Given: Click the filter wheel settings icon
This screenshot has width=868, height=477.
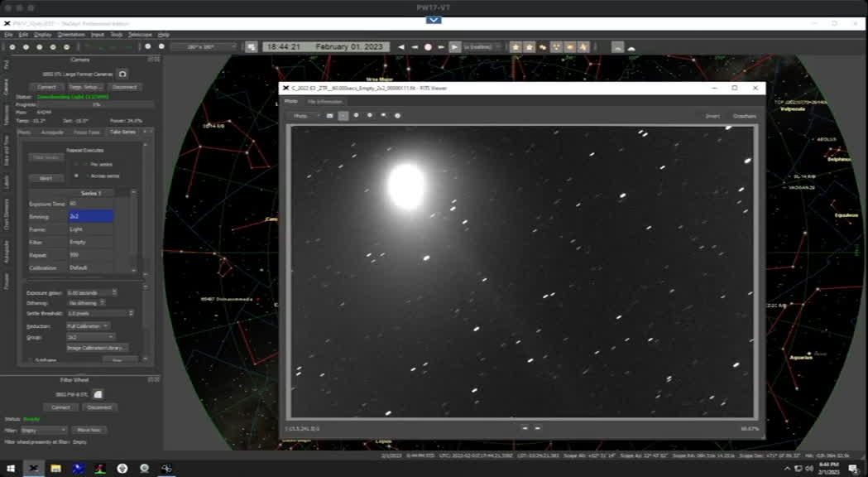Looking at the screenshot, I should (98, 394).
